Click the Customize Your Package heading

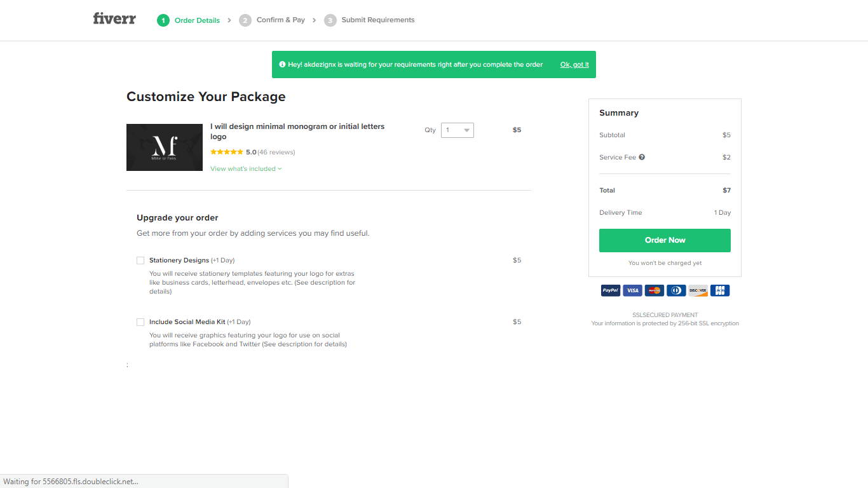pos(206,97)
